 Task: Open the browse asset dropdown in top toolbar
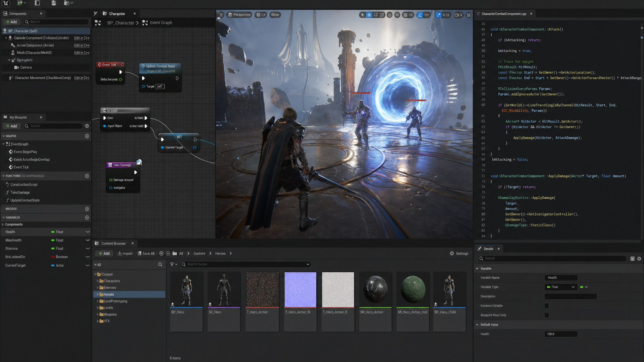(68, 3)
